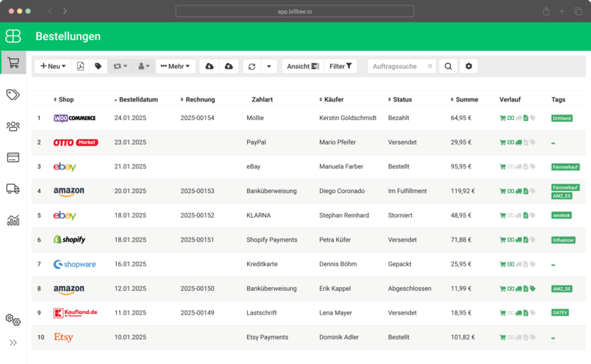Open the customers group icon in sidebar
This screenshot has height=364, width=591.
[13, 126]
